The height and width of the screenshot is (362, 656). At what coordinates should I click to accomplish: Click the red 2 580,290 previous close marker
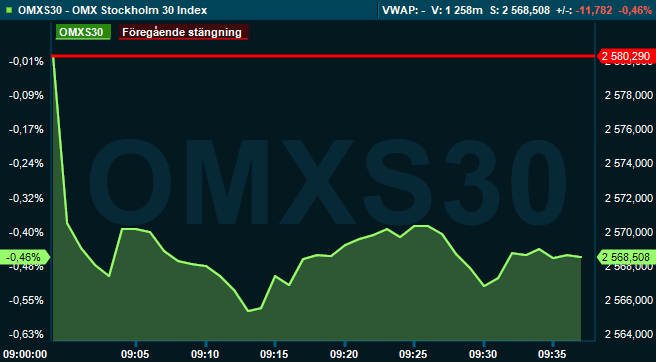(626, 56)
